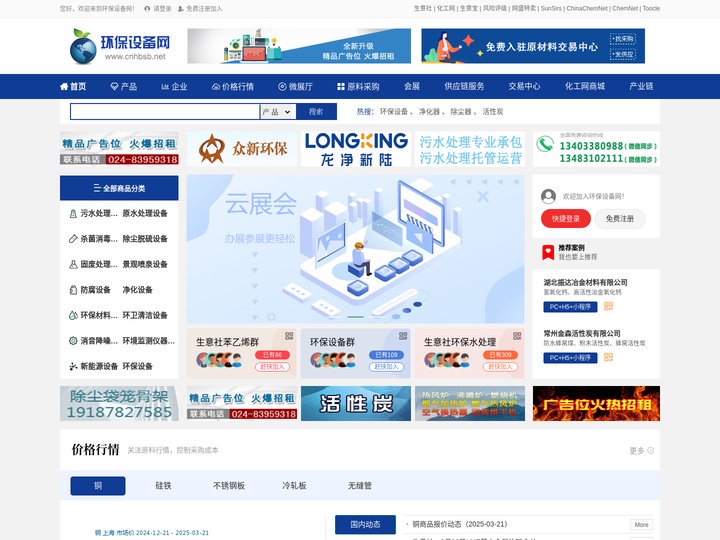Open 湖北振达冶金材料有限公司 company link
The image size is (720, 540).
pyautogui.click(x=585, y=282)
